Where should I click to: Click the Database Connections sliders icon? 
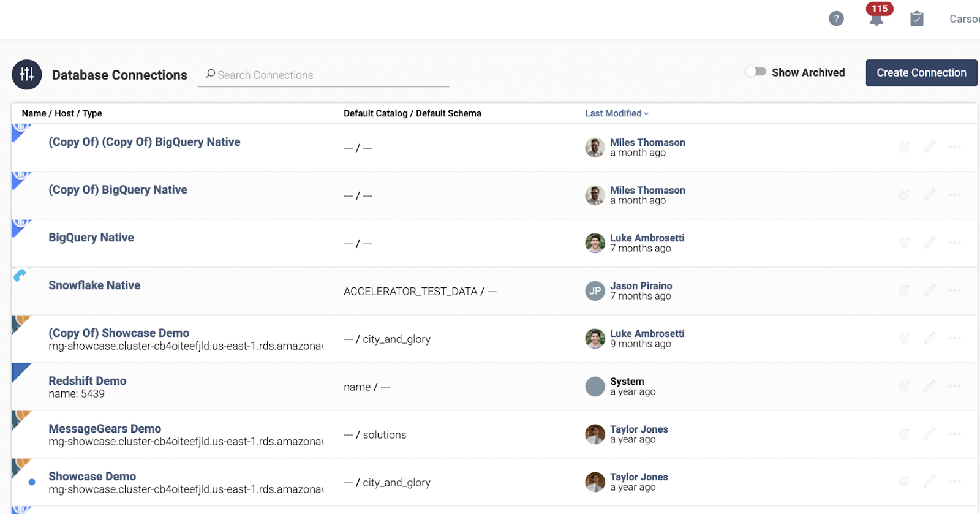click(x=27, y=75)
